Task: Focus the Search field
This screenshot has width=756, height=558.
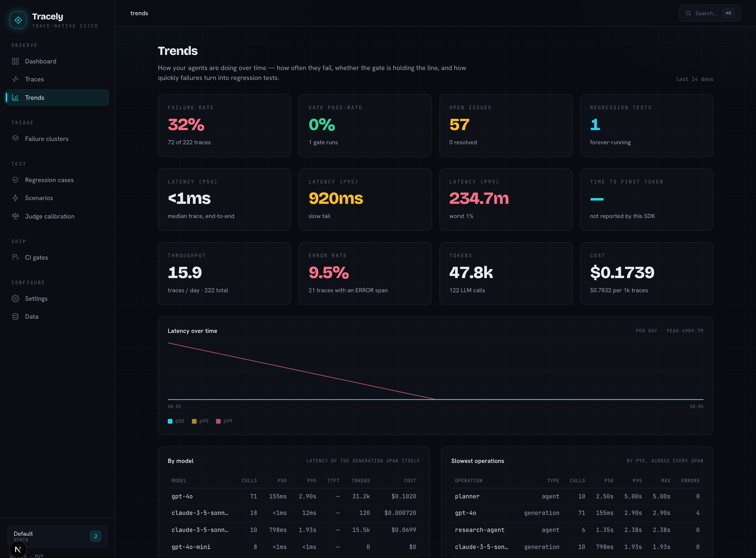Action: [710, 13]
